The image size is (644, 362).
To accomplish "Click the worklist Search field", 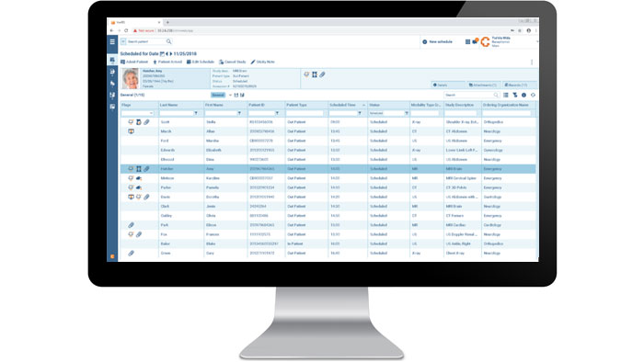I will click(x=471, y=96).
